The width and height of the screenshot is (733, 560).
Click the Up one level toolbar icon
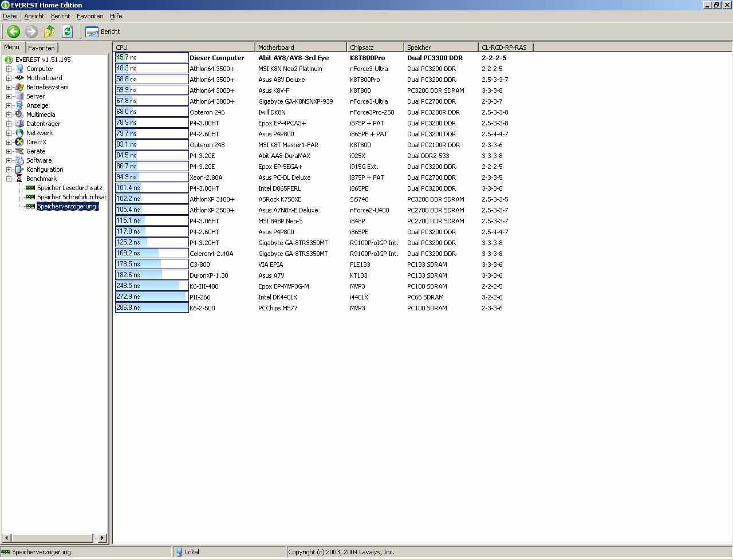pyautogui.click(x=49, y=31)
